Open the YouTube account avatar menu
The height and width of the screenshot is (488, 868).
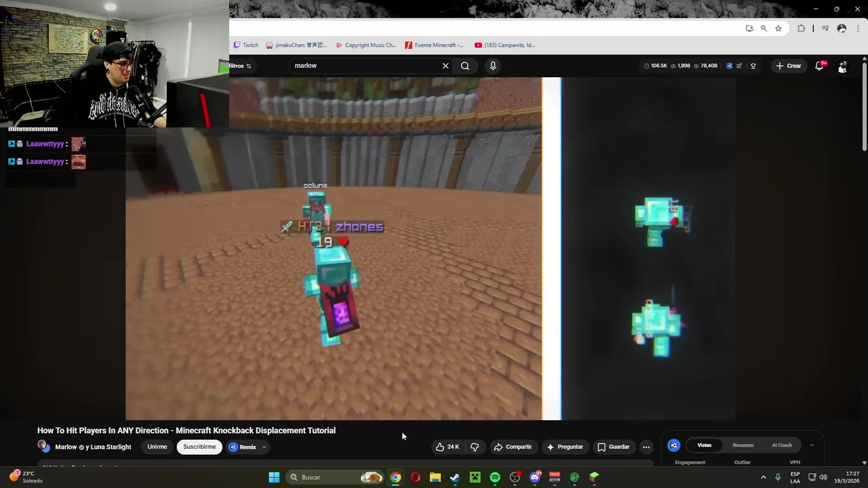click(x=842, y=66)
